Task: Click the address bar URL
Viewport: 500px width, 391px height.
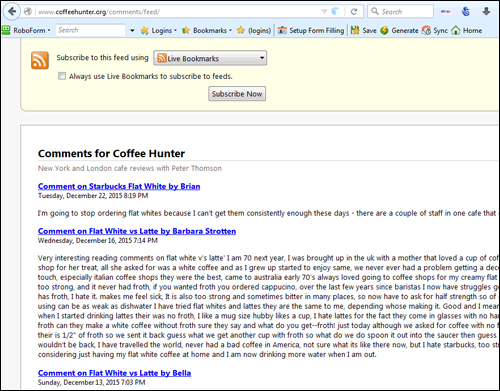Action: pyautogui.click(x=99, y=12)
